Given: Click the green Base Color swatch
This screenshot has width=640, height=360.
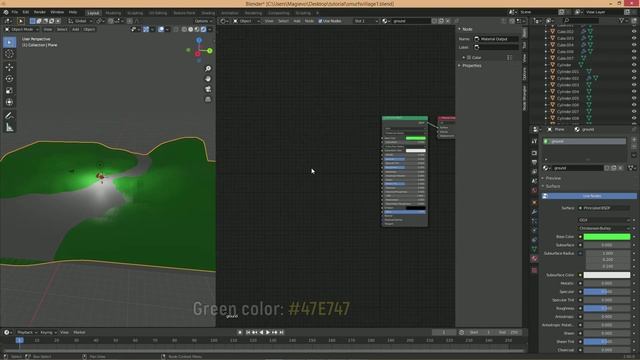Looking at the screenshot, I should [x=607, y=237].
